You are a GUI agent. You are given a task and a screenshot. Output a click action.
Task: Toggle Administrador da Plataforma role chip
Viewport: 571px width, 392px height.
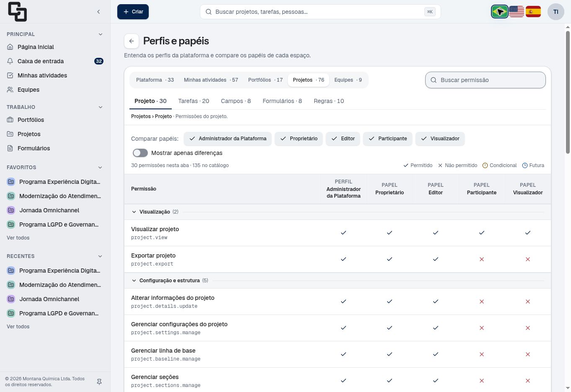[228, 139]
